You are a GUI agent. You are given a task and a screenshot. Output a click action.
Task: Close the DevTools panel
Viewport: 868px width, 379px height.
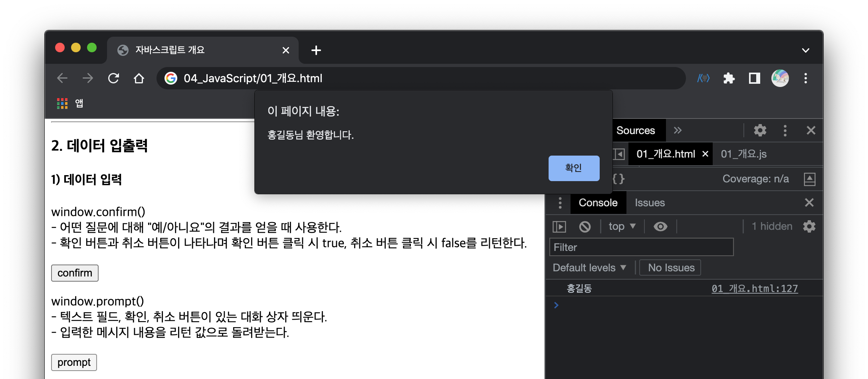point(811,130)
